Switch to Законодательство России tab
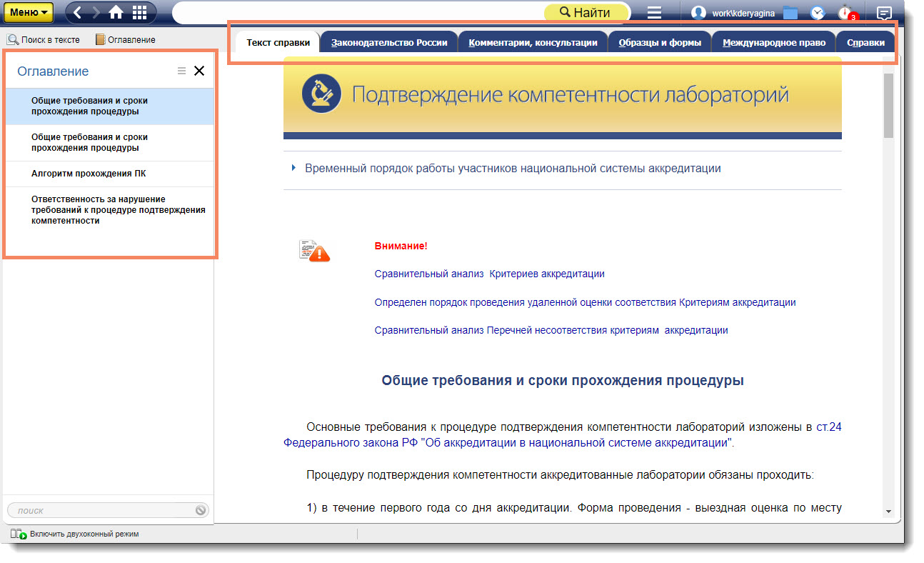This screenshot has width=924, height=563. [389, 42]
